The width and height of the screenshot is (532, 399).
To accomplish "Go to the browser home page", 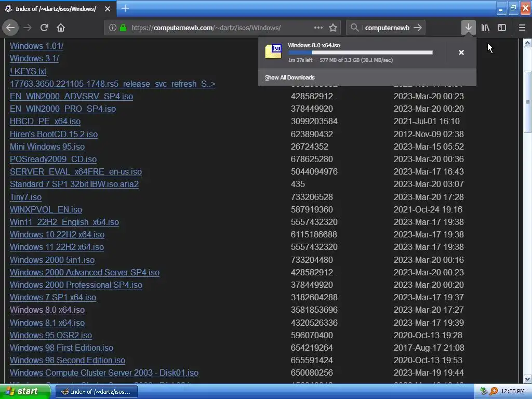I will coord(61,28).
